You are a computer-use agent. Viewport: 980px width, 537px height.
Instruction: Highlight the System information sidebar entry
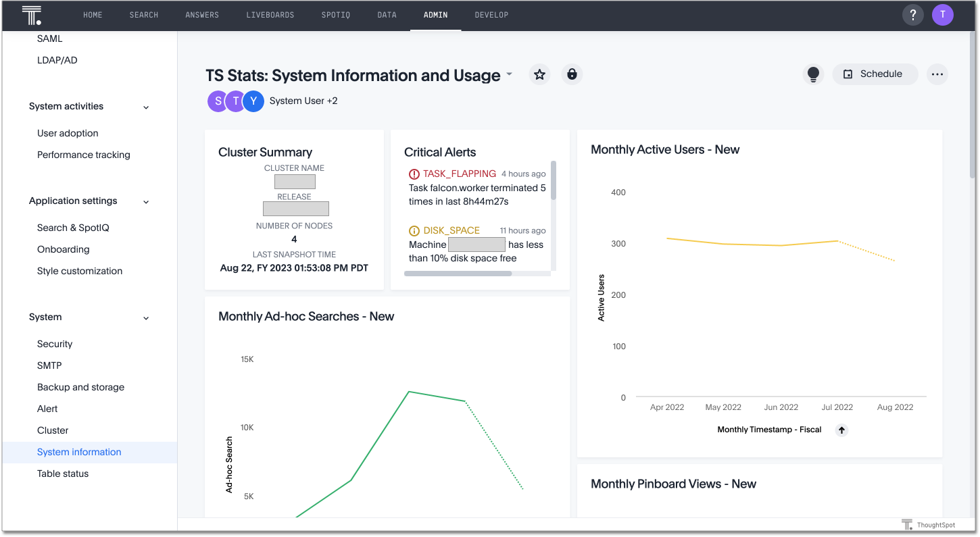coord(79,451)
